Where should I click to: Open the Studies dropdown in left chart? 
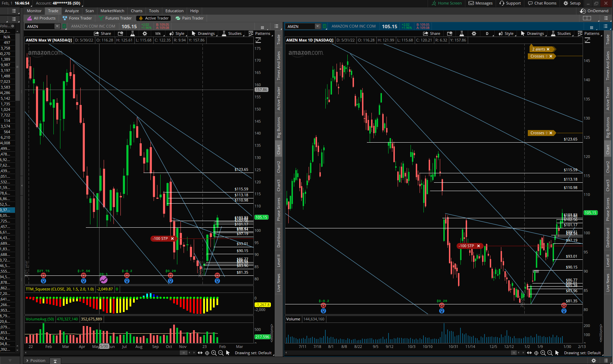point(232,33)
